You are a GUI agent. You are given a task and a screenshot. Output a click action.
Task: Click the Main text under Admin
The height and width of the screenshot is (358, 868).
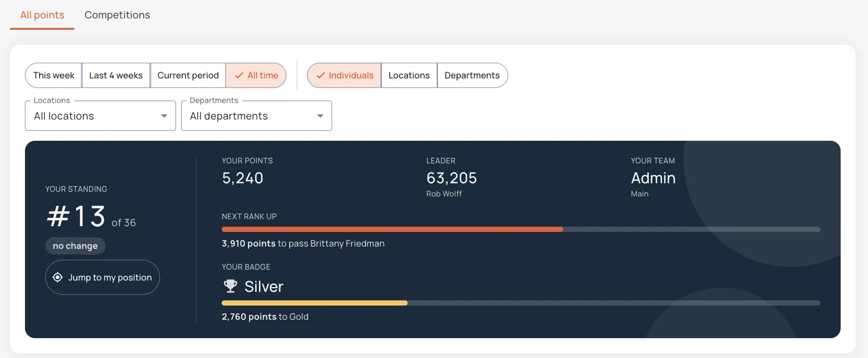[x=639, y=194]
